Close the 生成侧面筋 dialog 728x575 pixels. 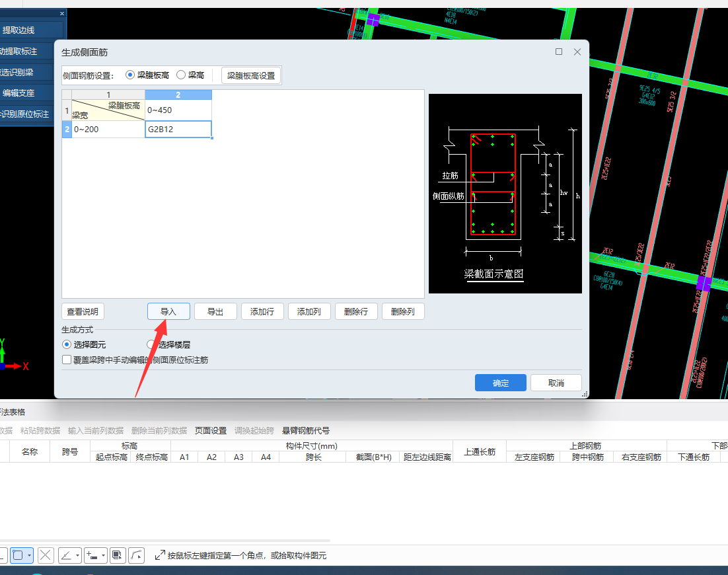click(x=577, y=52)
